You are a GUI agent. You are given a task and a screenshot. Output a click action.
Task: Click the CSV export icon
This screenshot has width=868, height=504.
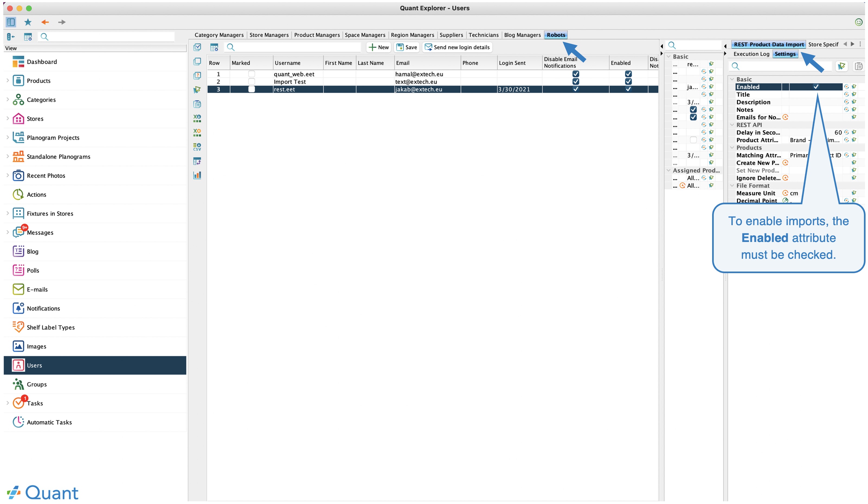(x=197, y=147)
